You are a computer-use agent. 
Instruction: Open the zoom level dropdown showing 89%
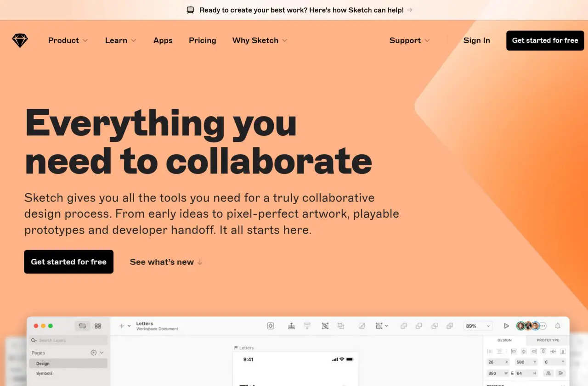tap(478, 326)
